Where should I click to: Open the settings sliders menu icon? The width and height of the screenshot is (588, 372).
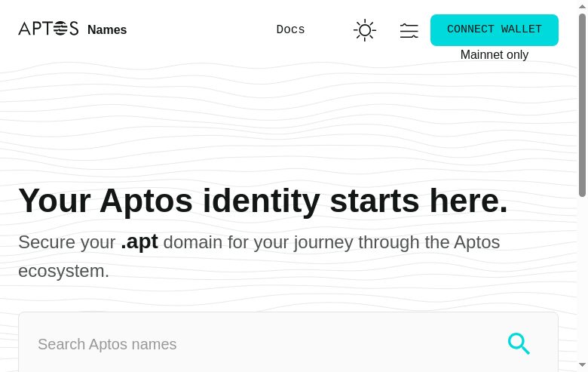click(x=409, y=30)
